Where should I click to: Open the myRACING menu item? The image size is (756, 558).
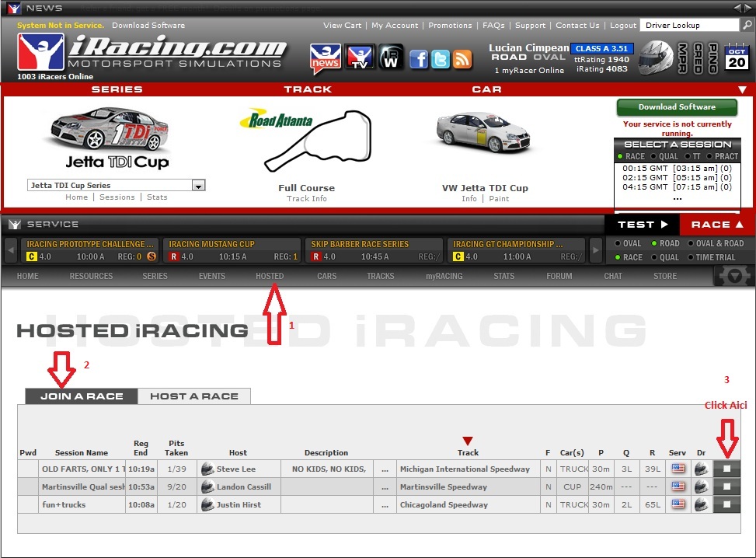pos(444,276)
